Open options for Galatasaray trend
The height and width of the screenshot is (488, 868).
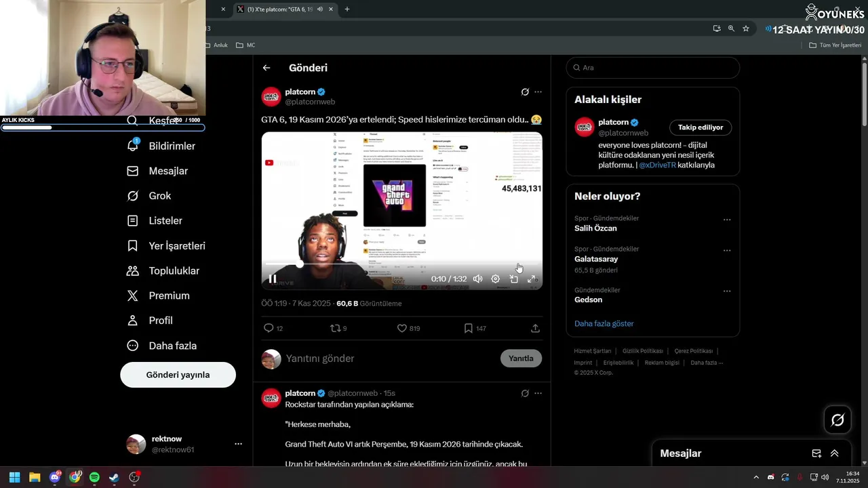727,250
